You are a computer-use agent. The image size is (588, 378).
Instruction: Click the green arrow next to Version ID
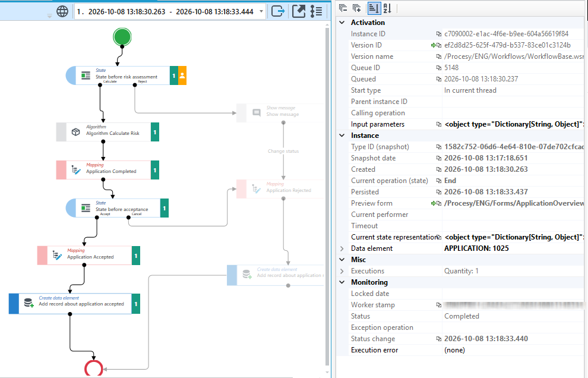[434, 45]
